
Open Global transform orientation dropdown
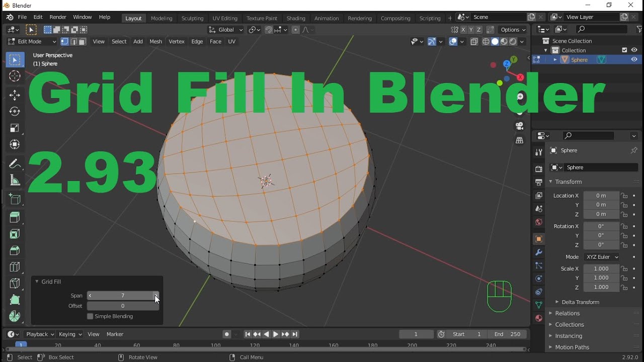point(225,30)
